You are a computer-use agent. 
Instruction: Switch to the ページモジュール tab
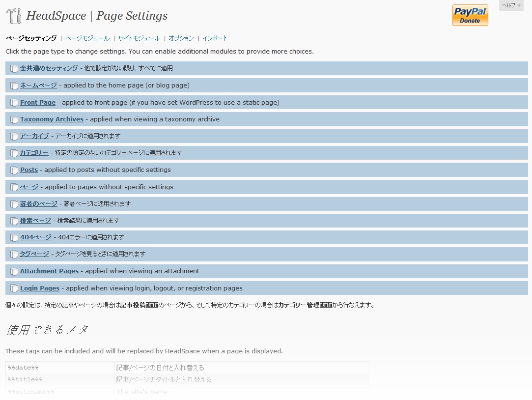coord(87,38)
